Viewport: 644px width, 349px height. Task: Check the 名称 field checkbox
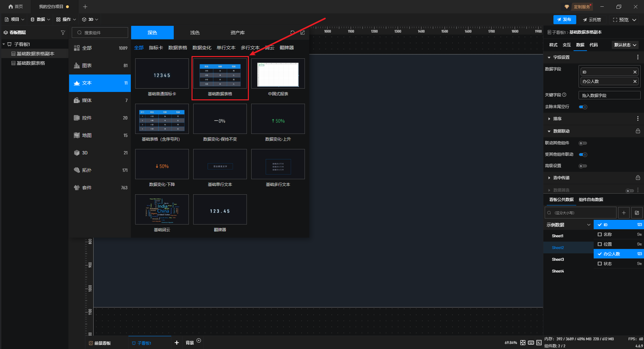point(600,235)
